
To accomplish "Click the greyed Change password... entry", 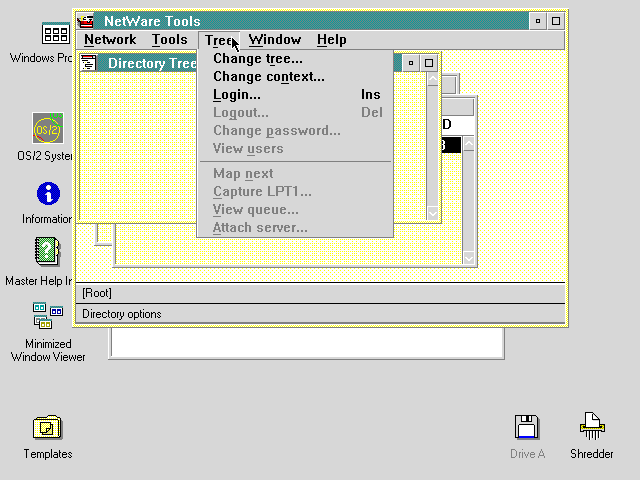I will click(x=295, y=131).
